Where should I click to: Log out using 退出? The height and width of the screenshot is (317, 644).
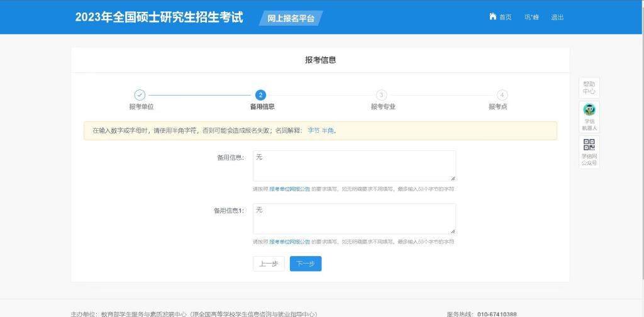coord(557,17)
